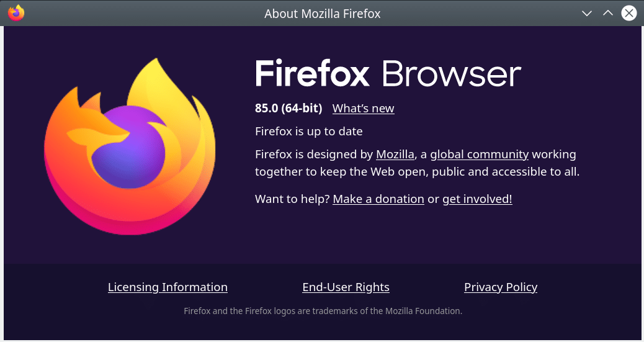Image resolution: width=644 pixels, height=342 pixels.
Task: View End-User Rights
Action: coord(346,287)
